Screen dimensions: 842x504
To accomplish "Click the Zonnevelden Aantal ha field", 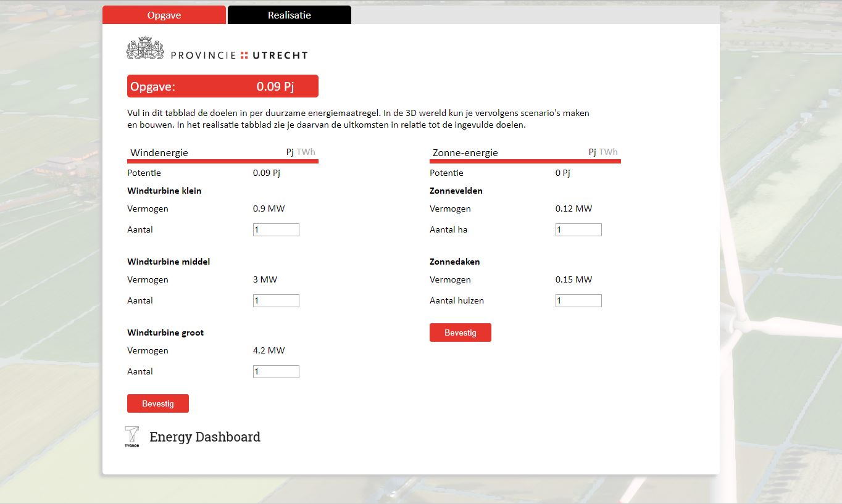I will [x=578, y=229].
